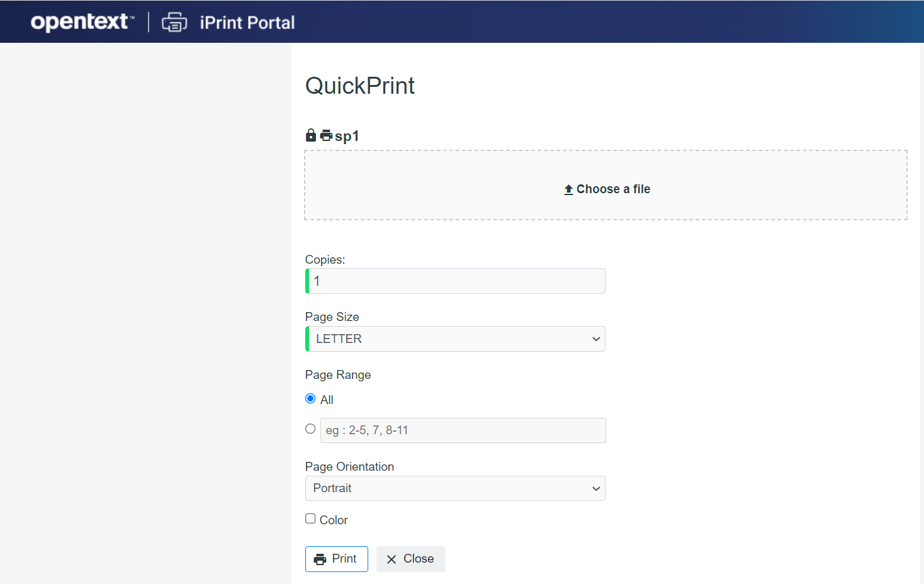Click the upload arrow icon
This screenshot has width=924, height=584.
(x=568, y=189)
